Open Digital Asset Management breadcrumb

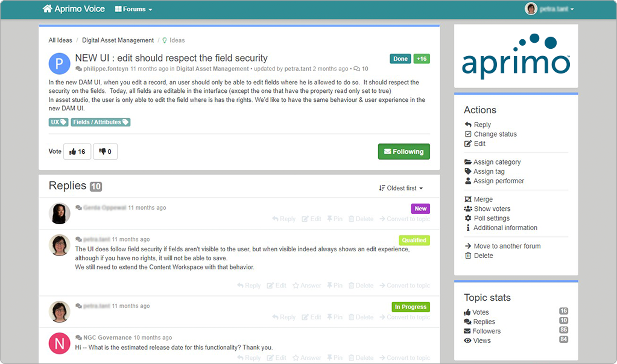(118, 40)
